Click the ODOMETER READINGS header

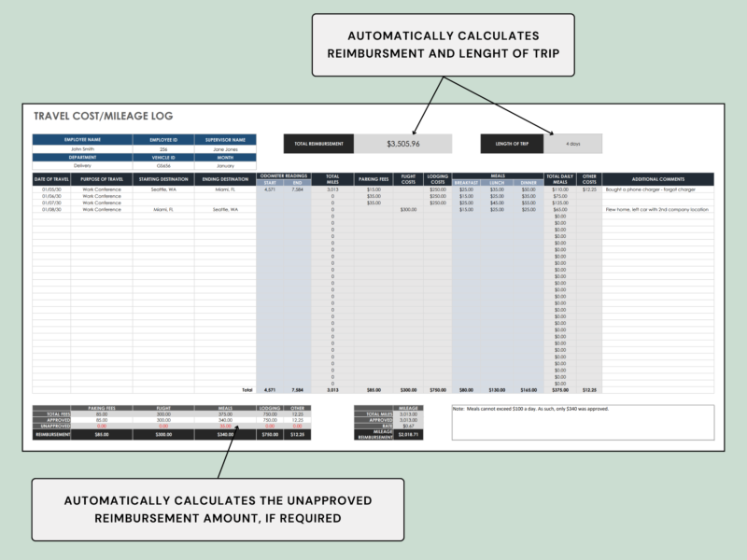[284, 176]
